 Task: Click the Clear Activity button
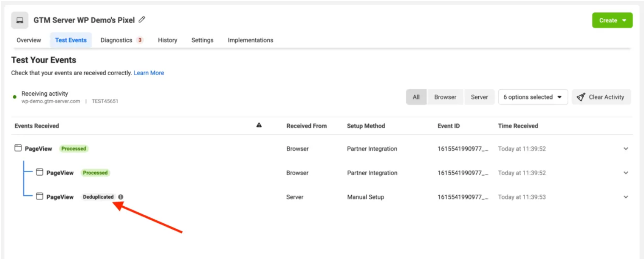pos(601,97)
